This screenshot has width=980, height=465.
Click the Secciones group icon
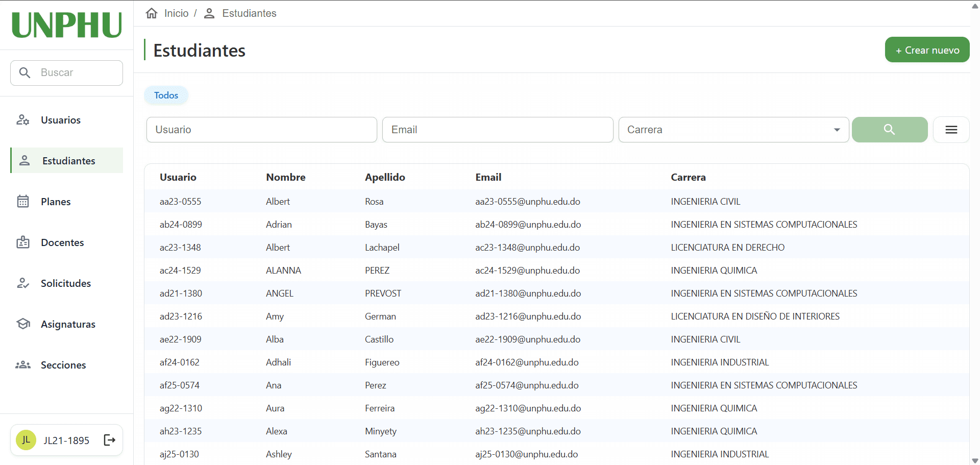click(x=23, y=365)
